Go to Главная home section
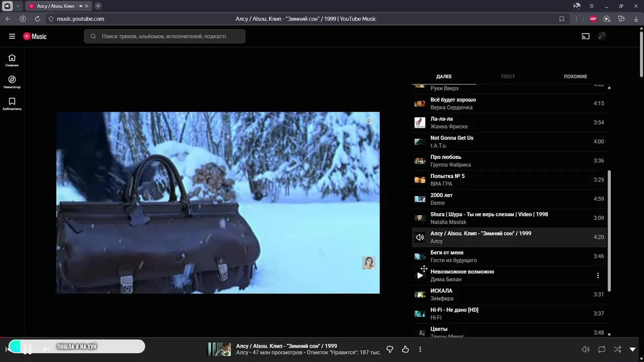Viewport: 644px width, 362px height. [x=12, y=60]
